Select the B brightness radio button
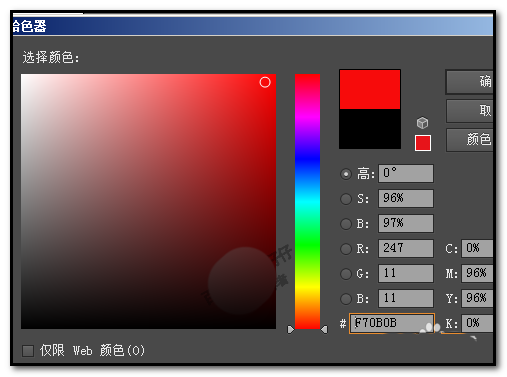This screenshot has height=377, width=507. click(346, 224)
